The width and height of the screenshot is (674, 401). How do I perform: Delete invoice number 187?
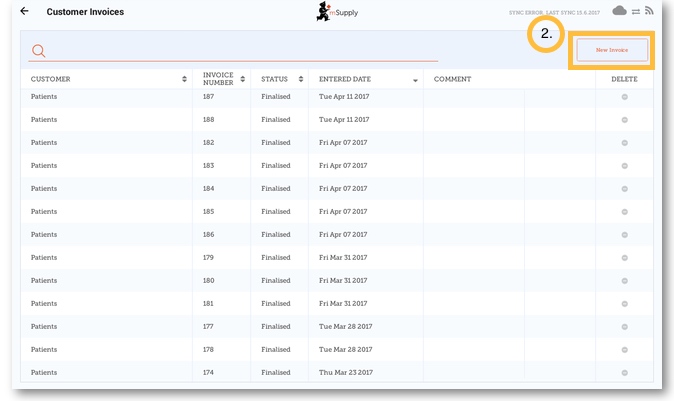tap(625, 97)
